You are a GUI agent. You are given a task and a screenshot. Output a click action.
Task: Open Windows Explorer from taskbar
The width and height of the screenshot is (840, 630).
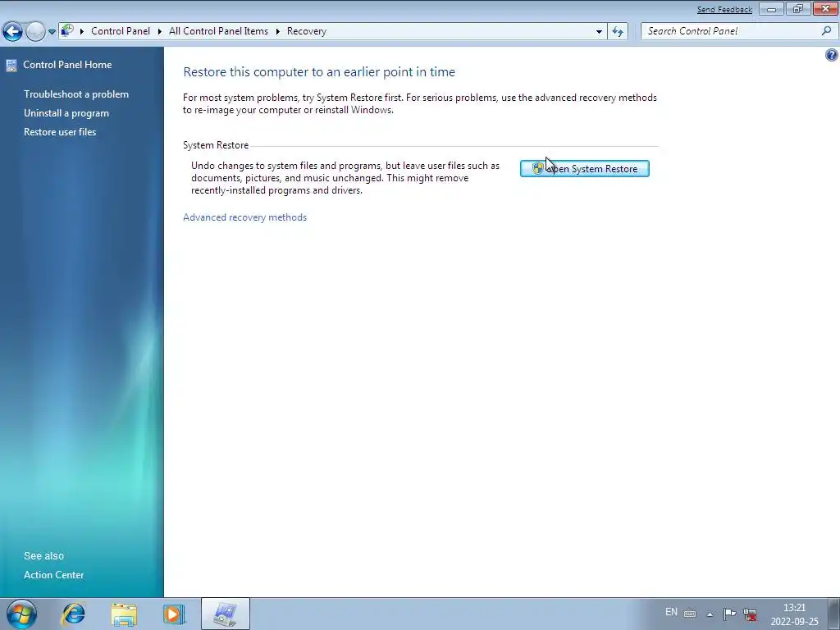point(124,614)
